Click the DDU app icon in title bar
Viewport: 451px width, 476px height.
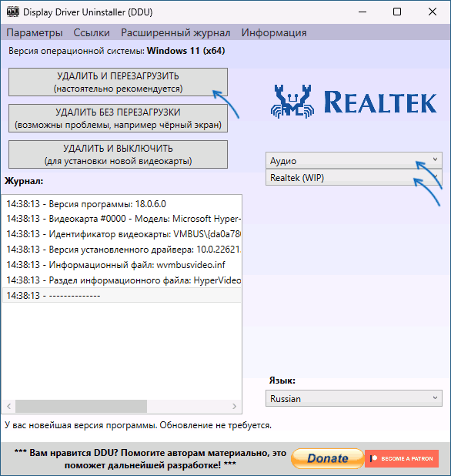(13, 12)
